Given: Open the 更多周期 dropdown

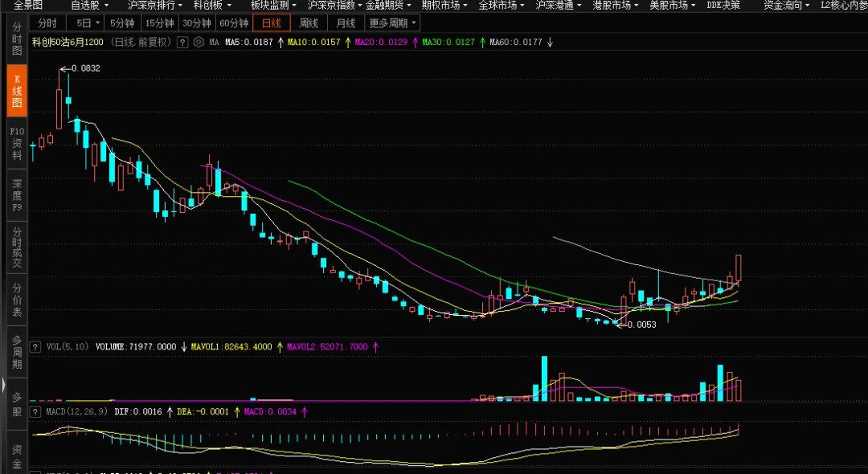Looking at the screenshot, I should tap(392, 23).
